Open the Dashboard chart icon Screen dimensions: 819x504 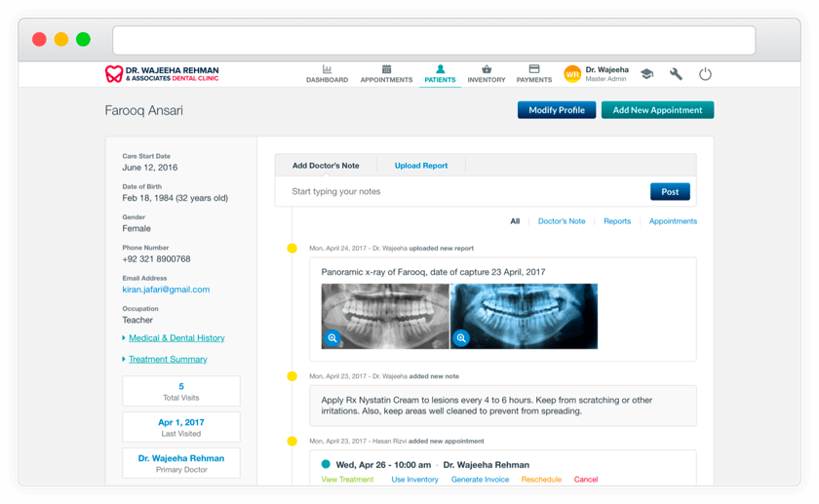coord(327,69)
